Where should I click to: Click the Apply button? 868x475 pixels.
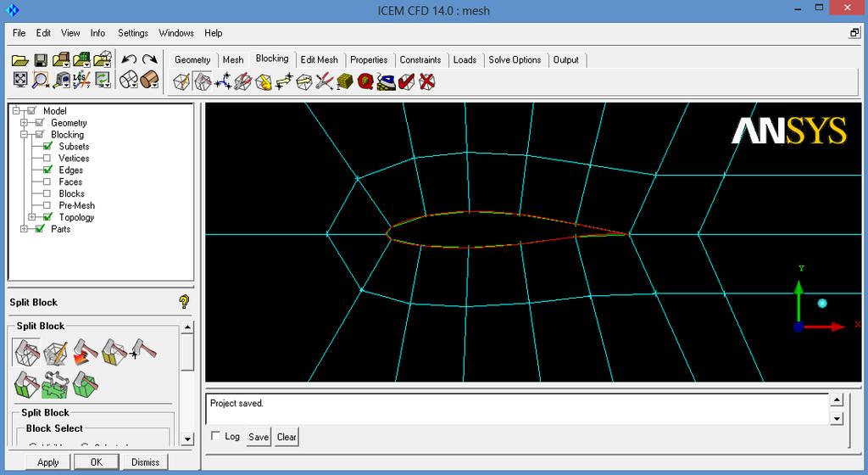pos(47,461)
